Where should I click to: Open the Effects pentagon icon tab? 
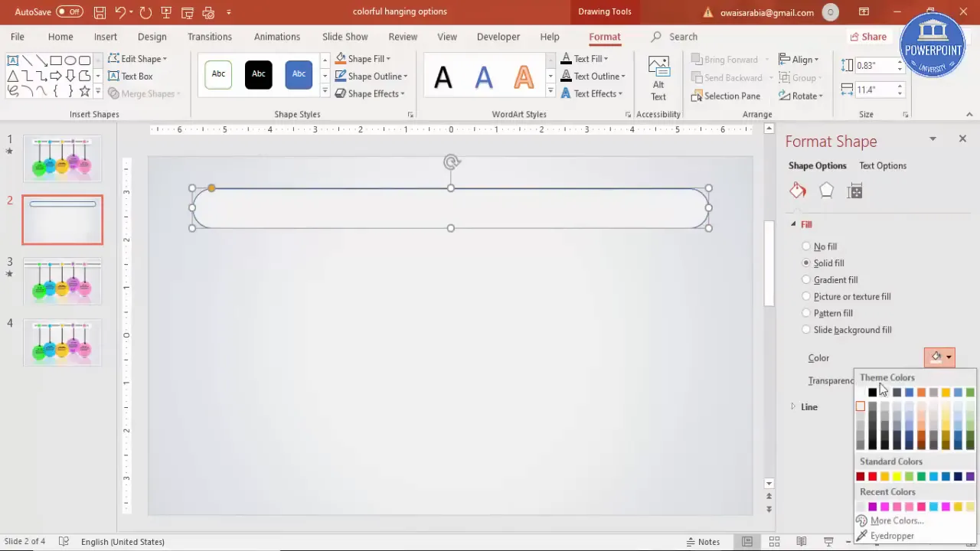(x=826, y=191)
